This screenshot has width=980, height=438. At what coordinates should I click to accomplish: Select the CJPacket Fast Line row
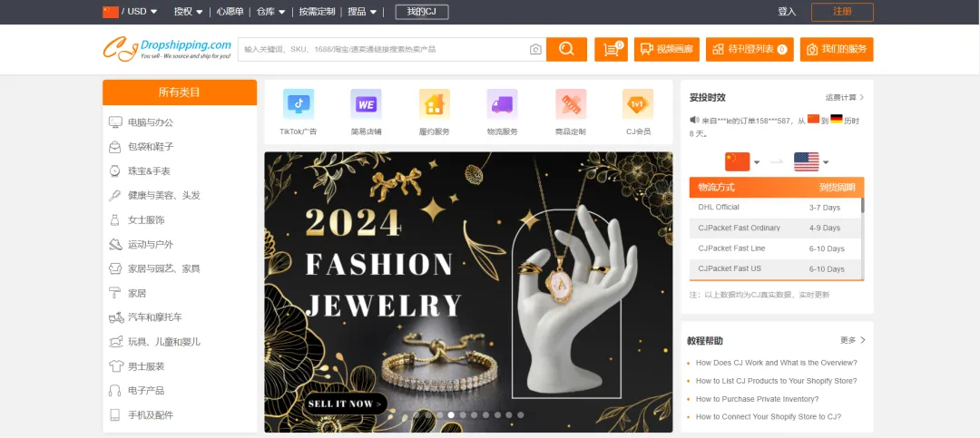775,248
